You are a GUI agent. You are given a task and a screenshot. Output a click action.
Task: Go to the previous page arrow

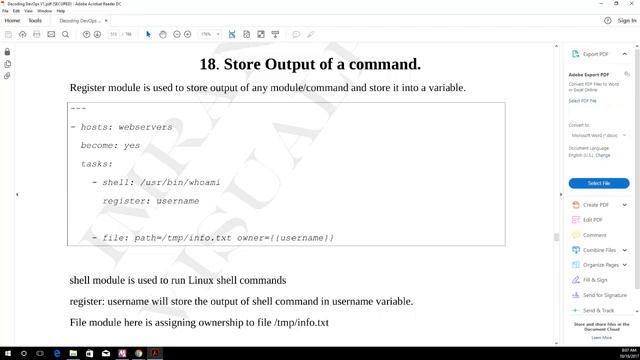87,35
